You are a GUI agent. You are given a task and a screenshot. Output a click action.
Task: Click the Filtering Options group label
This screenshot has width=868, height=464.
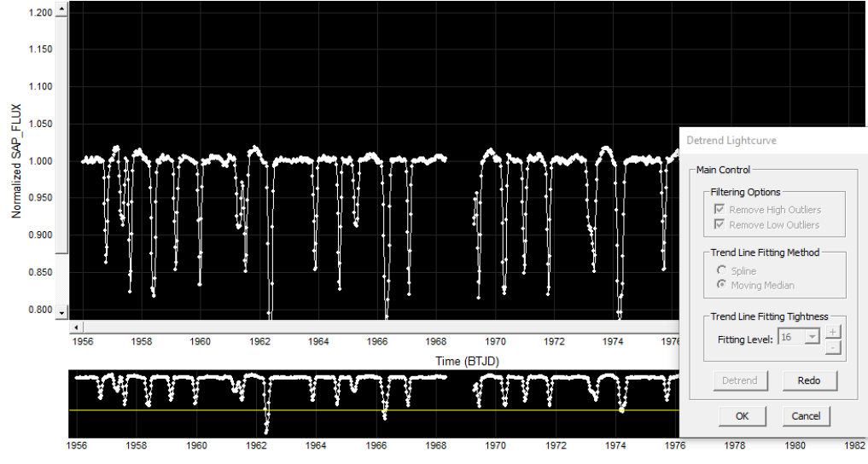pyautogui.click(x=745, y=192)
